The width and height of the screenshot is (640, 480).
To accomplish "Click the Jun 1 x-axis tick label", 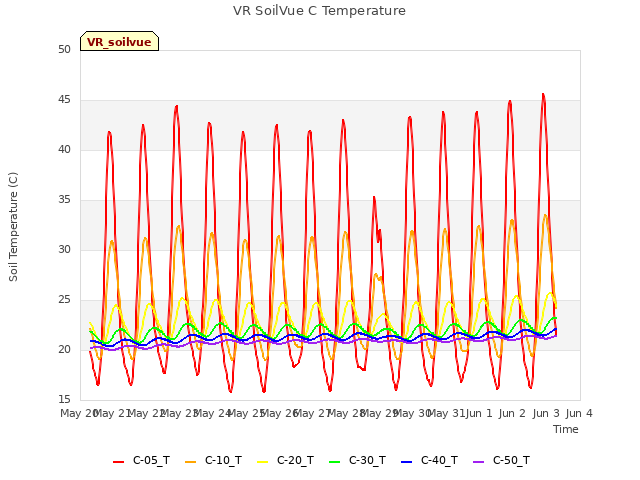I will click(479, 413).
